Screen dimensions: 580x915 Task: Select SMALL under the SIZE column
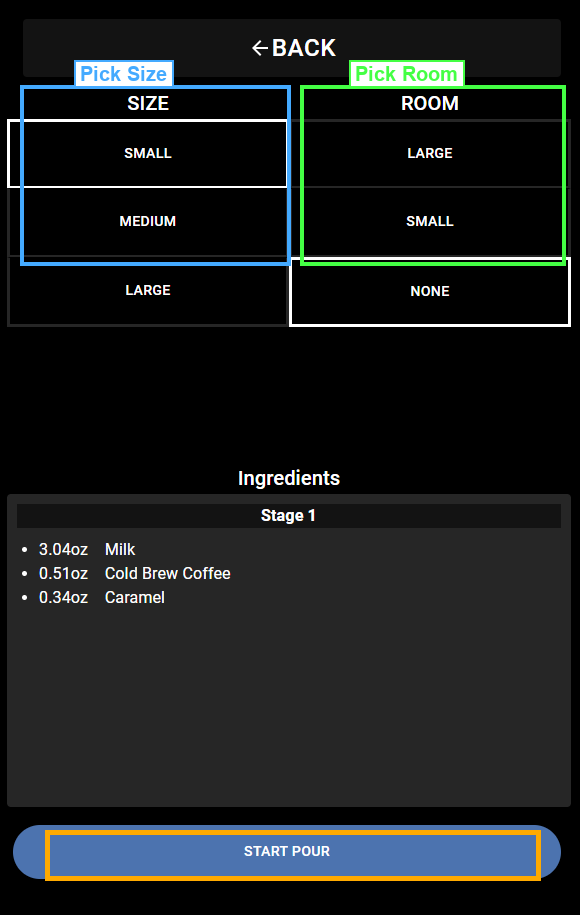tap(148, 153)
